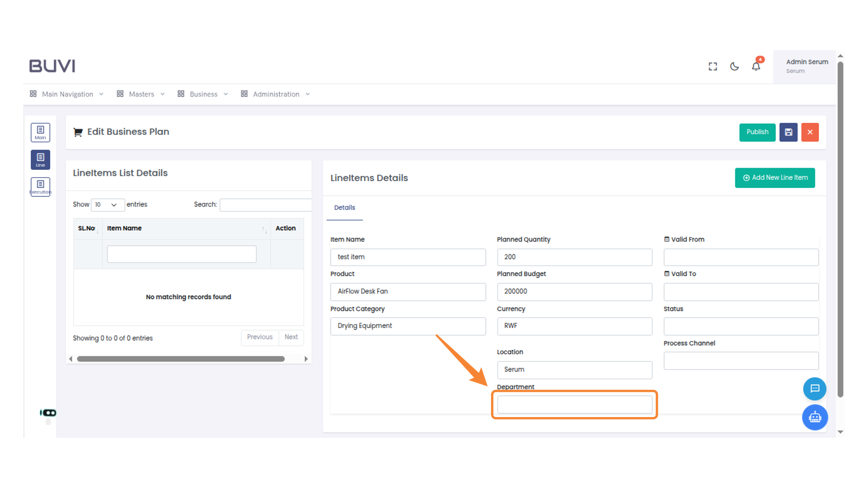
Task: Open the show entries count dropdown
Action: pyautogui.click(x=108, y=205)
